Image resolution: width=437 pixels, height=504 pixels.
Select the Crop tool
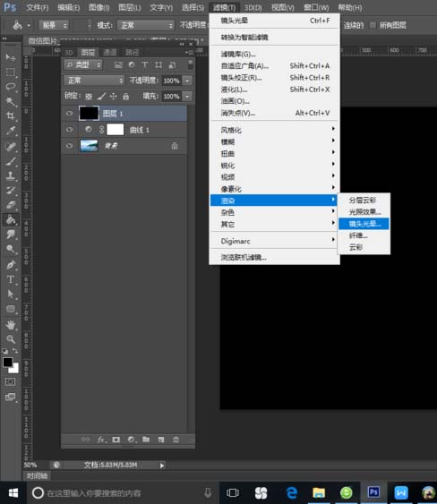click(x=11, y=115)
